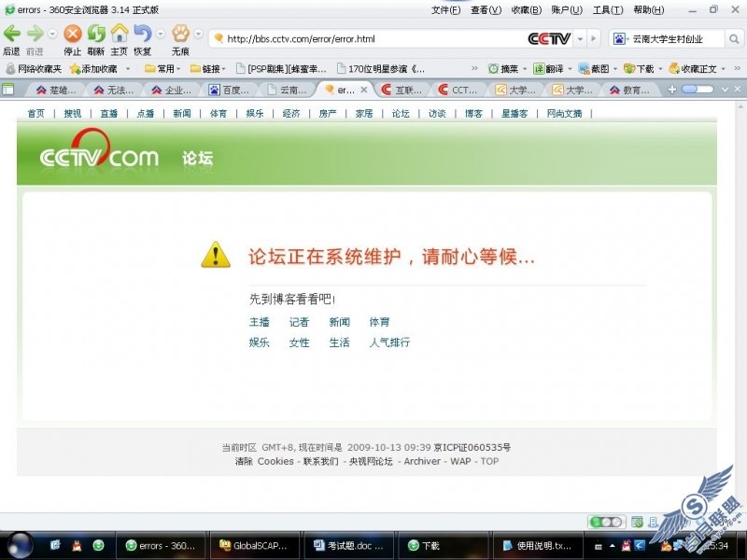This screenshot has height=560, width=747.
Task: Open the 女性 blog link
Action: [299, 342]
